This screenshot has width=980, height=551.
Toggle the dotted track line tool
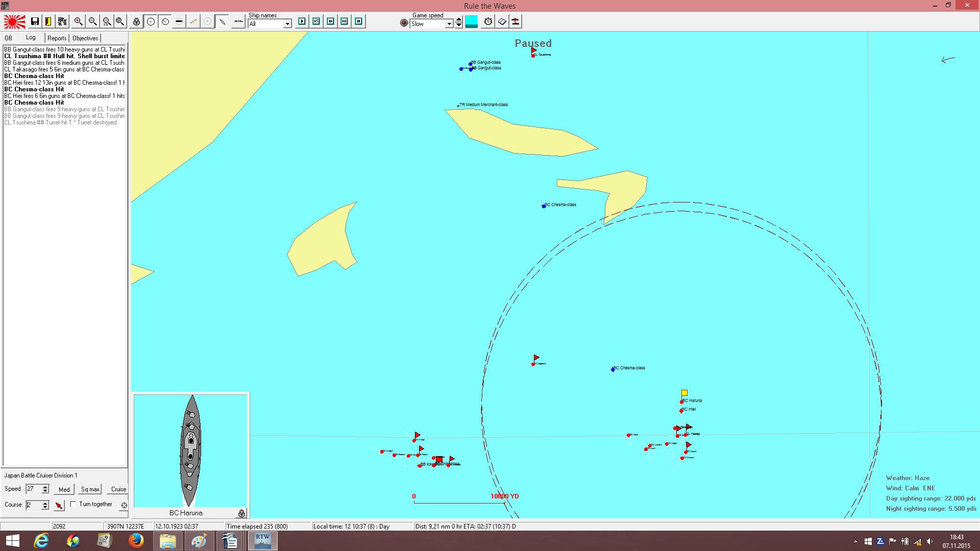(x=238, y=21)
